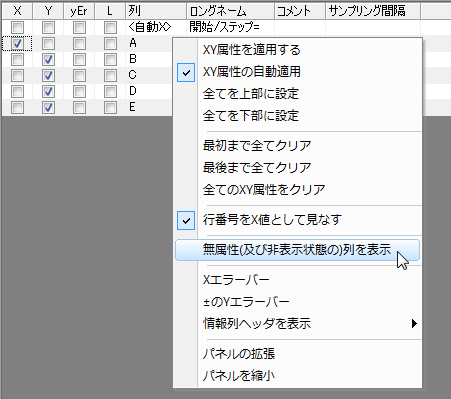
Task: Select the XY属性を適用する menu entry
Action: click(297, 50)
